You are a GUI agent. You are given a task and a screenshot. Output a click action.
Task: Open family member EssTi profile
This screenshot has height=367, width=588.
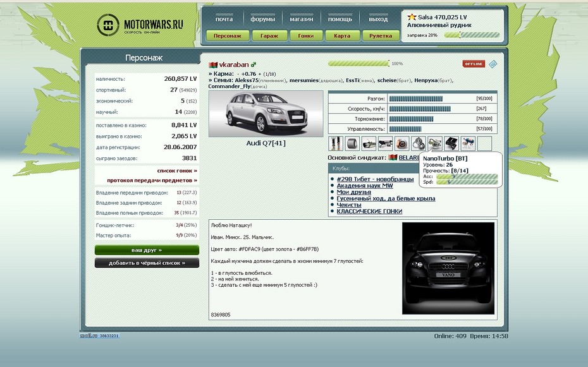[x=352, y=80]
